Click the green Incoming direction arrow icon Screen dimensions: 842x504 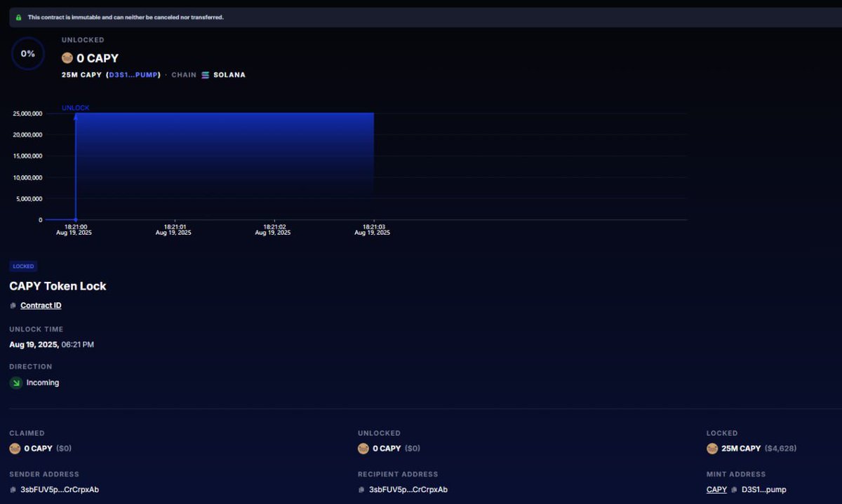[x=16, y=383]
